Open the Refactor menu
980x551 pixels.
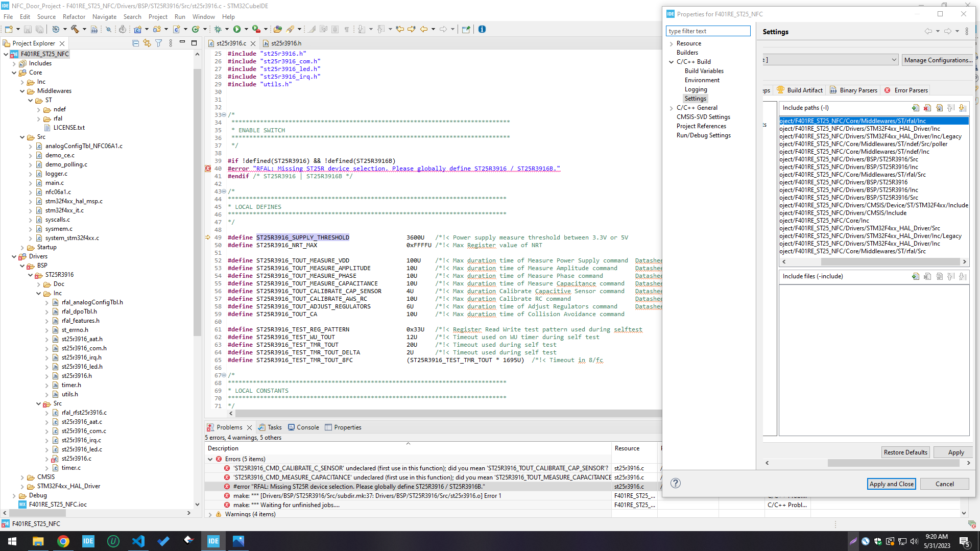tap(74, 16)
